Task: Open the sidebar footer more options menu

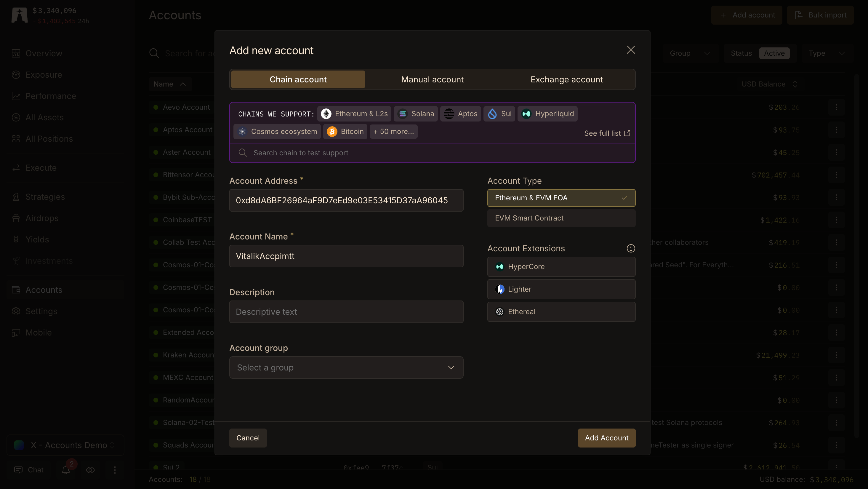Action: click(x=115, y=470)
